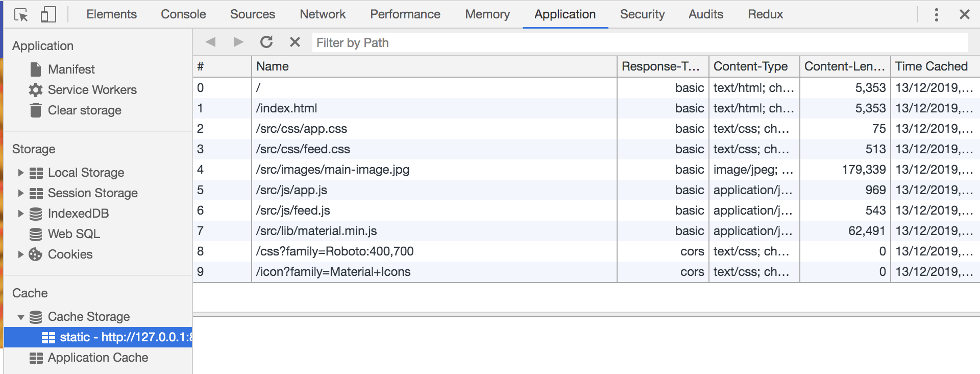
Task: Collapse the Cache Storage tree
Action: pos(21,317)
